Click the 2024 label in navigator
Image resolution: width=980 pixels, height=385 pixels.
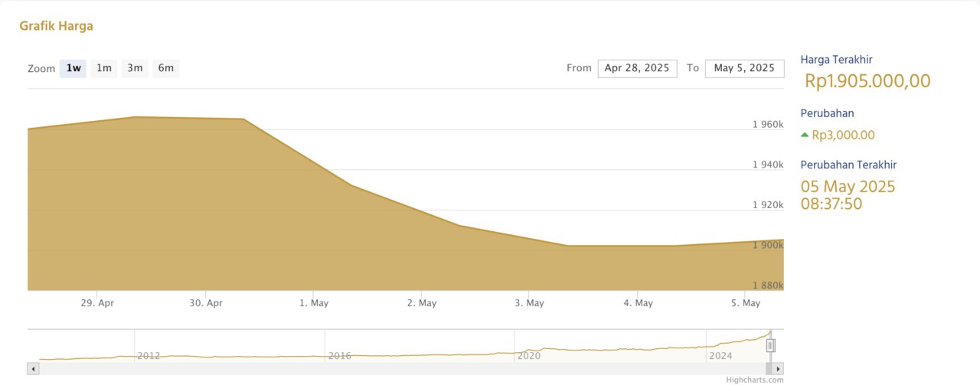point(720,356)
